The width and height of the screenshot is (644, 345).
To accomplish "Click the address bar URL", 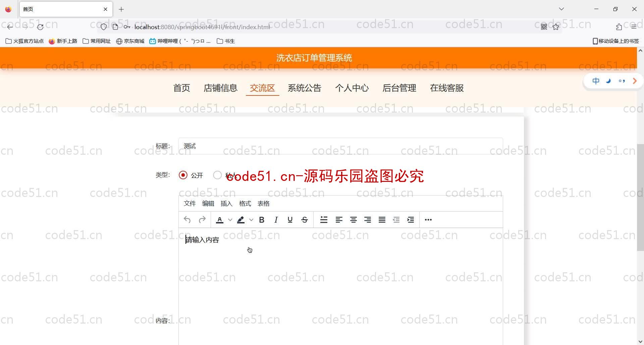I will coord(202,27).
